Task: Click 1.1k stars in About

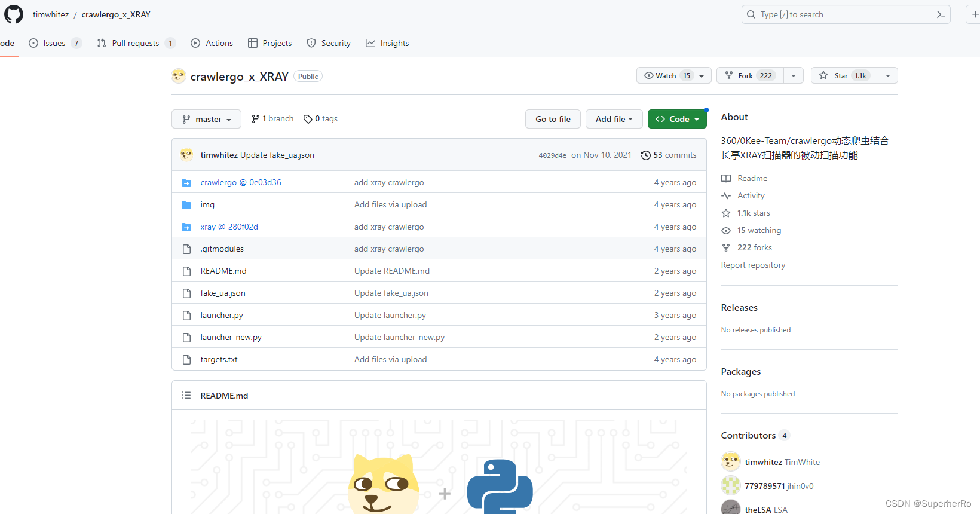Action: click(746, 213)
